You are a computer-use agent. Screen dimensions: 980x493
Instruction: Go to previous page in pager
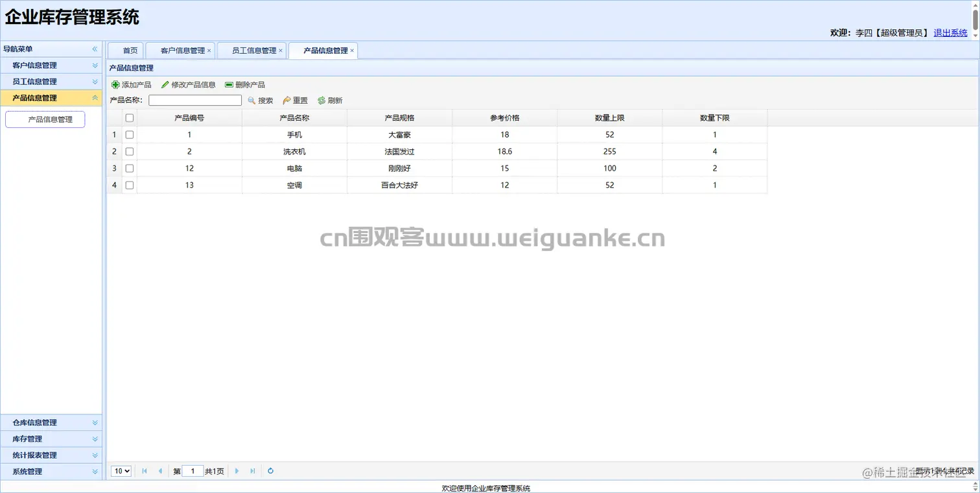(x=160, y=471)
